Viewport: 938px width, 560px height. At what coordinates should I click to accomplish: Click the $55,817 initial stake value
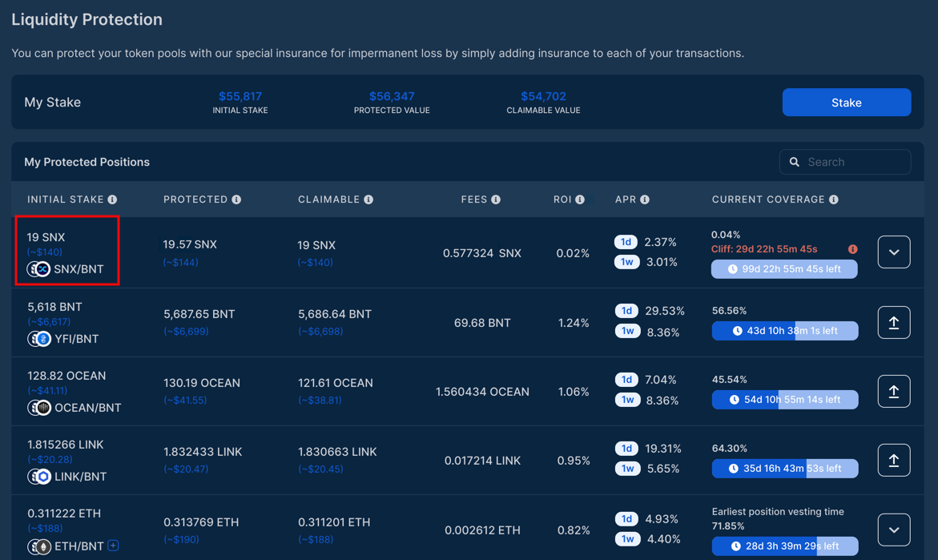(x=240, y=96)
